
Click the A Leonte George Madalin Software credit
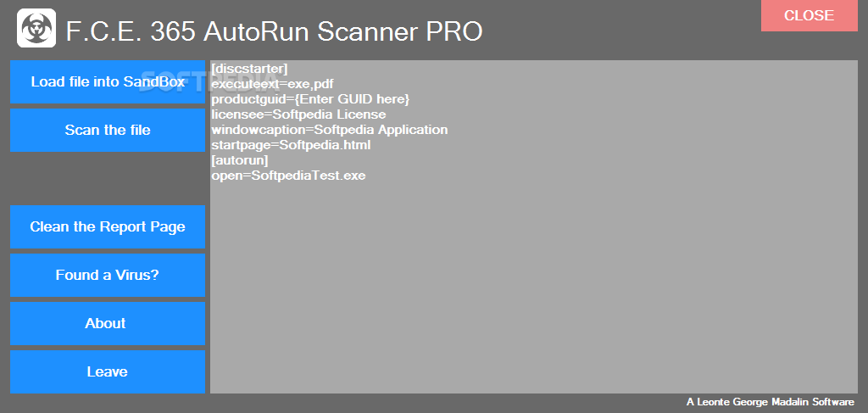click(770, 402)
